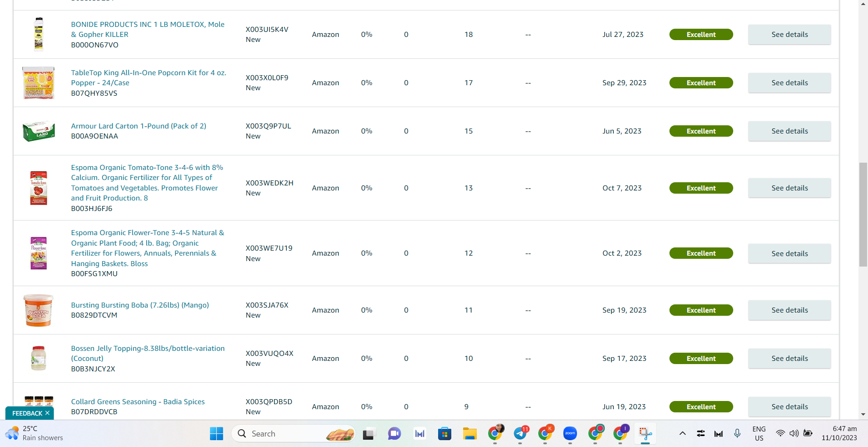See details for Armour Lard row

(x=789, y=131)
